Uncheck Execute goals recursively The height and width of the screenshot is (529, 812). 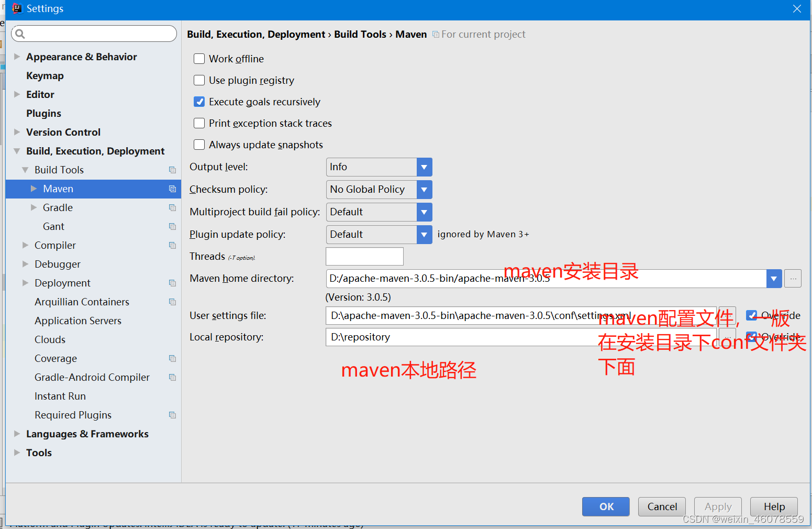coord(199,102)
